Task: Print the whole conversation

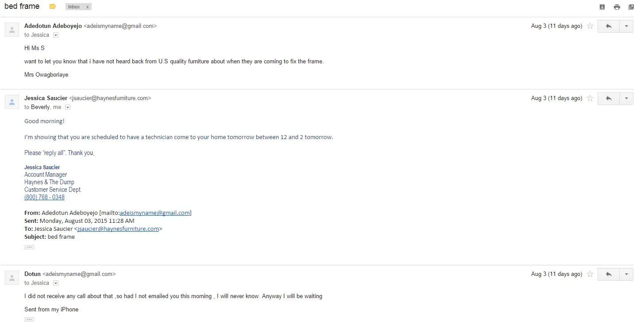Action: [x=617, y=7]
